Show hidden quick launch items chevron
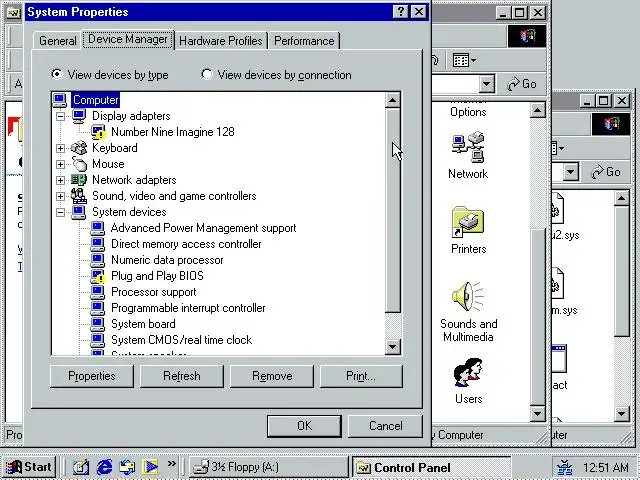The height and width of the screenshot is (480, 640). [172, 463]
